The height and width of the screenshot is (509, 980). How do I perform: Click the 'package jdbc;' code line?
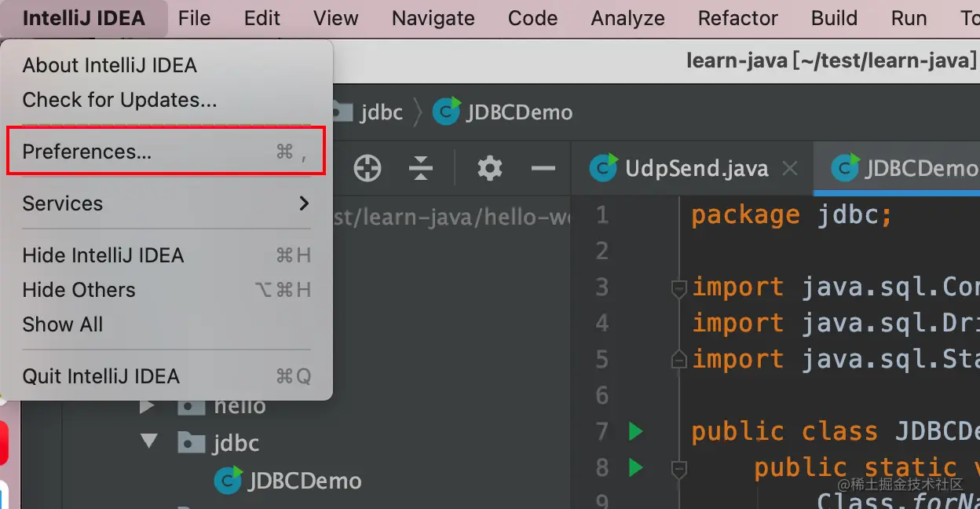coord(792,215)
